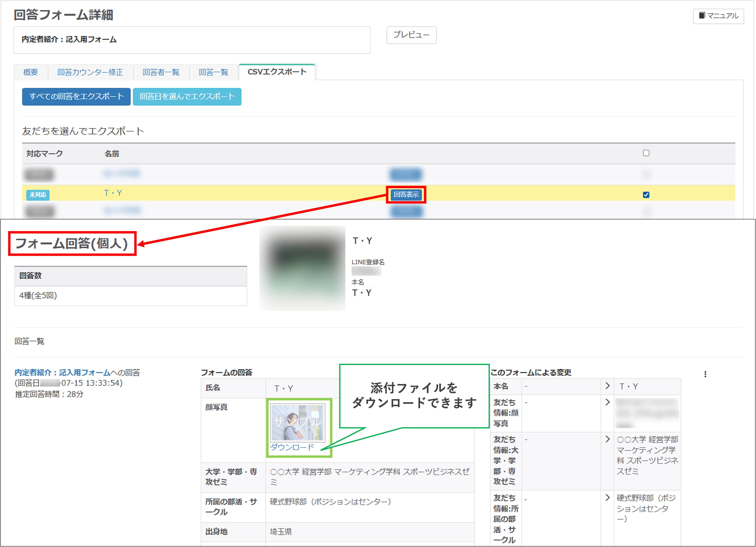Screen dimensions: 756x547
Task: Click the プレビュー button
Action: (x=411, y=35)
